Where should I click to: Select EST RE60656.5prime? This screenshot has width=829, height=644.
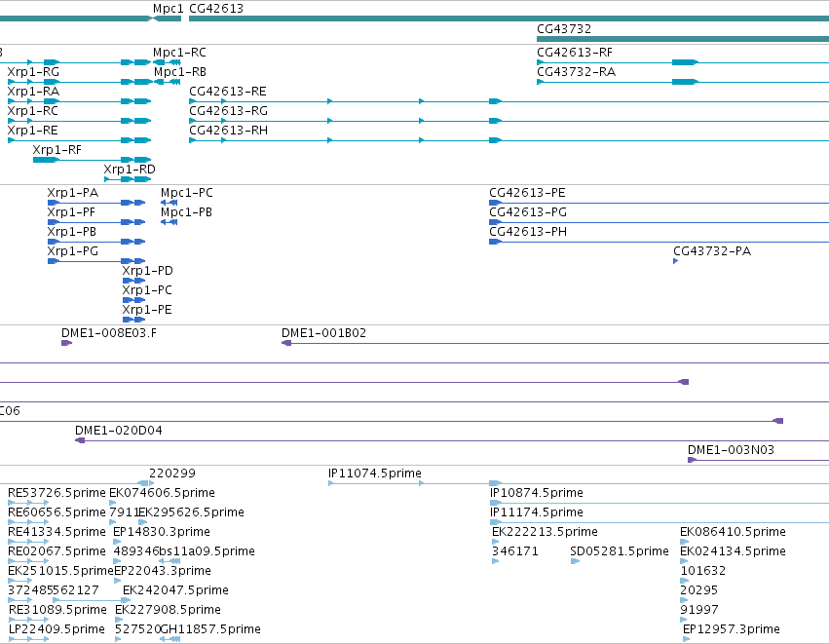click(x=57, y=512)
